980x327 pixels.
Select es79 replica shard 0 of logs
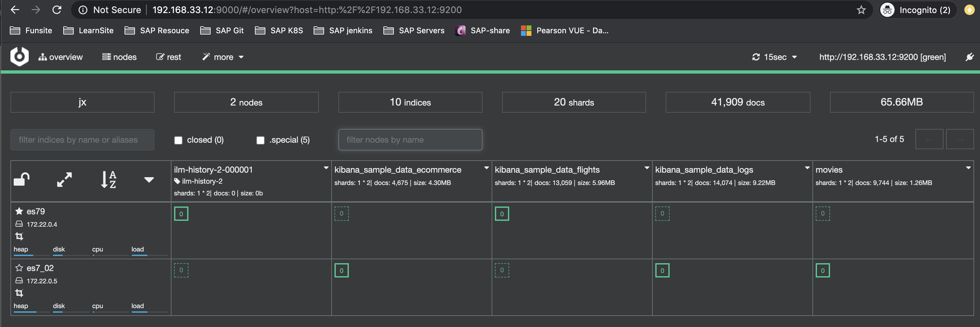[662, 214]
